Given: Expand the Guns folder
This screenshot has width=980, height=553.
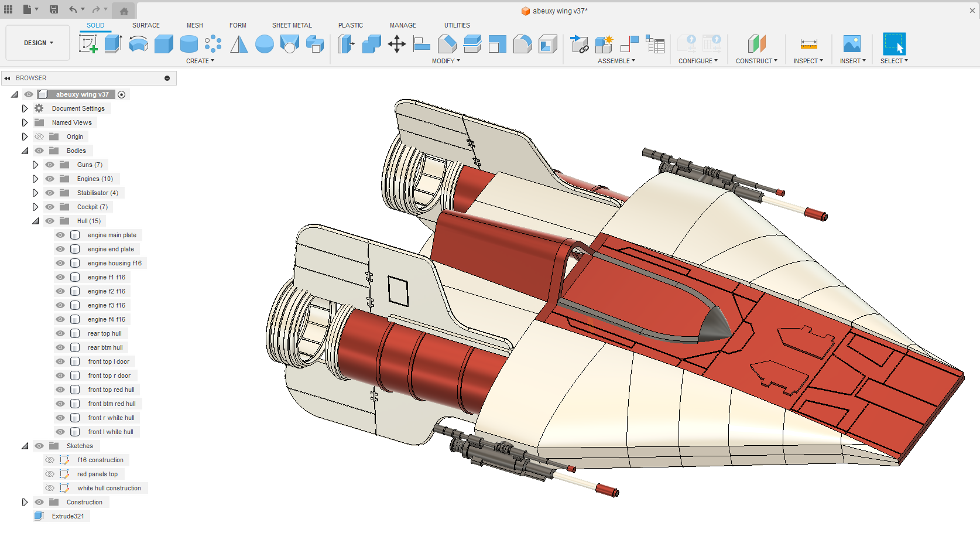Looking at the screenshot, I should click(x=35, y=165).
